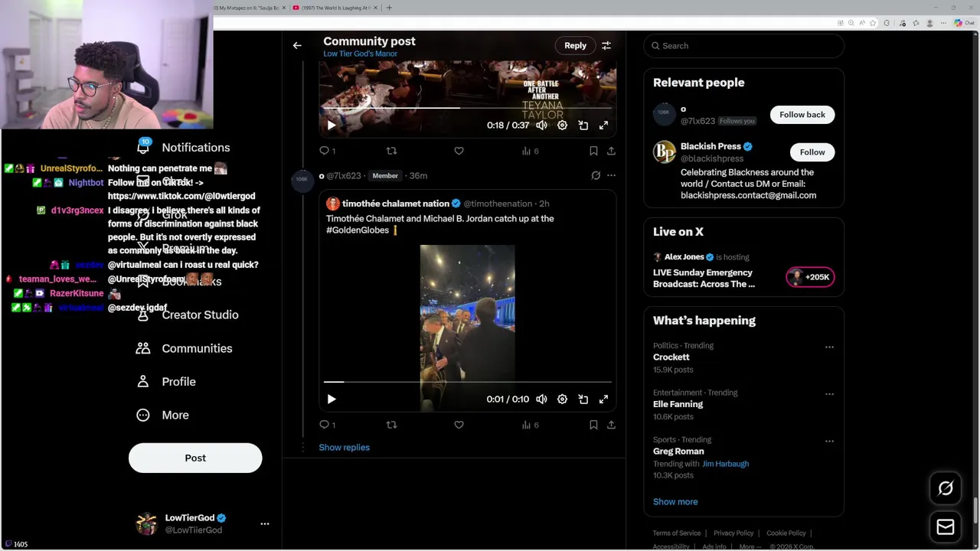Expand the 0:18 video to fullscreen
Image resolution: width=980 pixels, height=551 pixels.
pos(603,125)
